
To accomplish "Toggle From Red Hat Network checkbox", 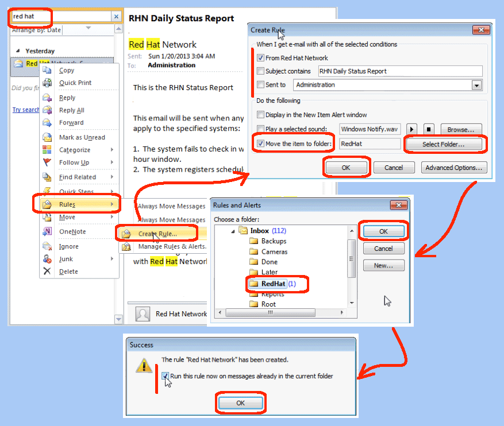I will [x=261, y=58].
